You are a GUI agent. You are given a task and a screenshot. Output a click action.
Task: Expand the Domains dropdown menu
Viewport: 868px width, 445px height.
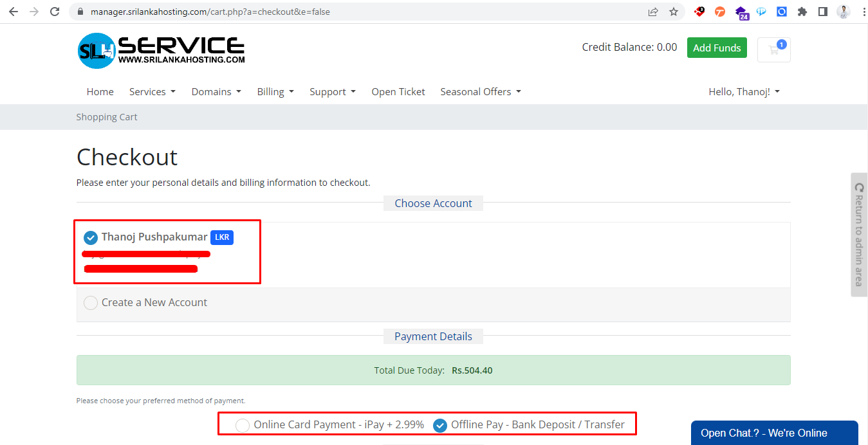click(216, 92)
